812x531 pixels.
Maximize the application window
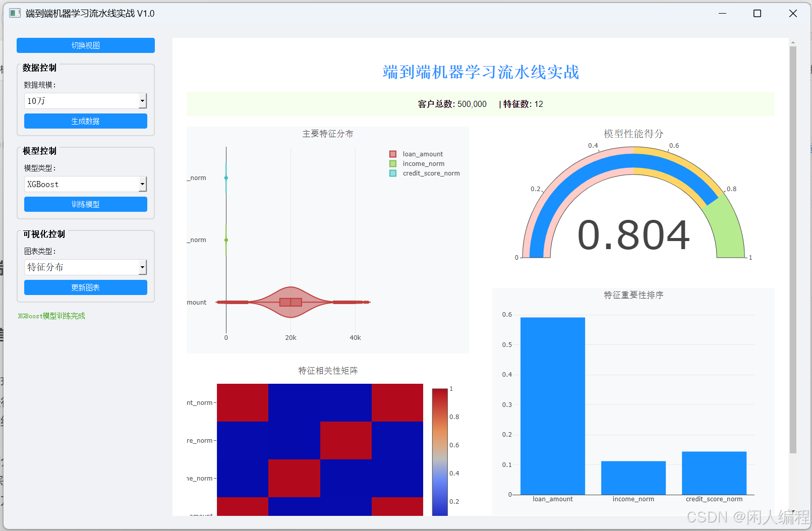(x=757, y=14)
